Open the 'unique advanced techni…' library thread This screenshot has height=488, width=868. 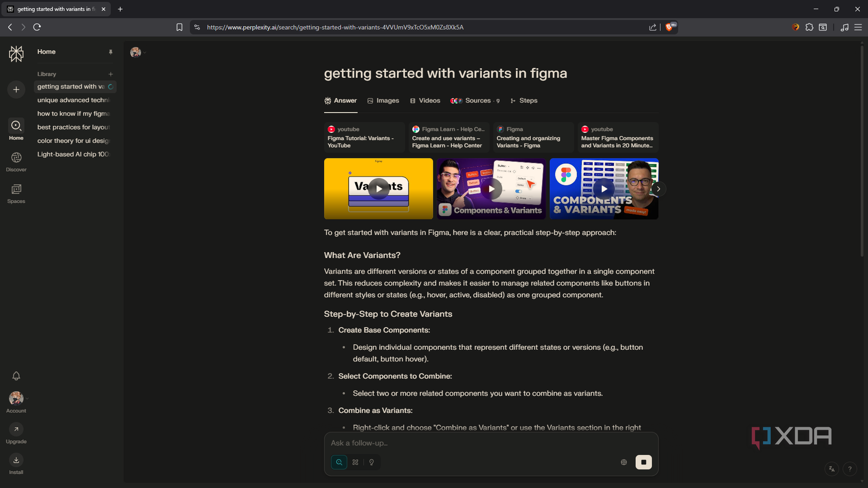73,100
